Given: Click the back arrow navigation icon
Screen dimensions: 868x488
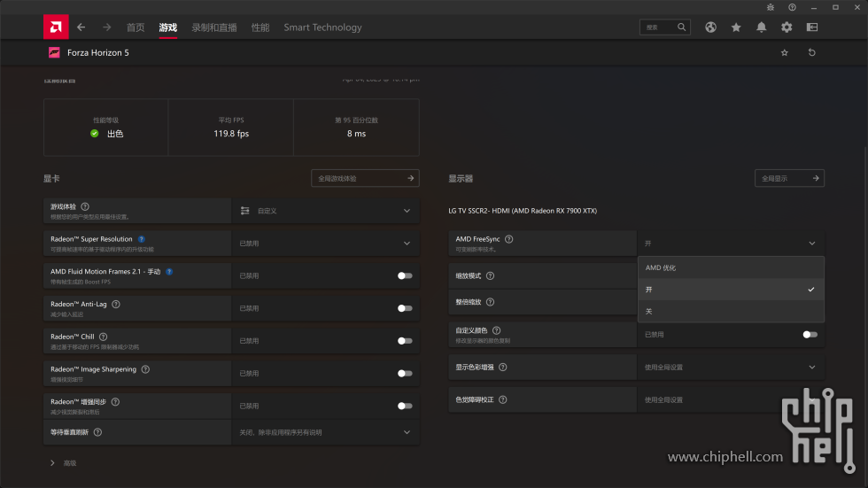Looking at the screenshot, I should click(81, 27).
